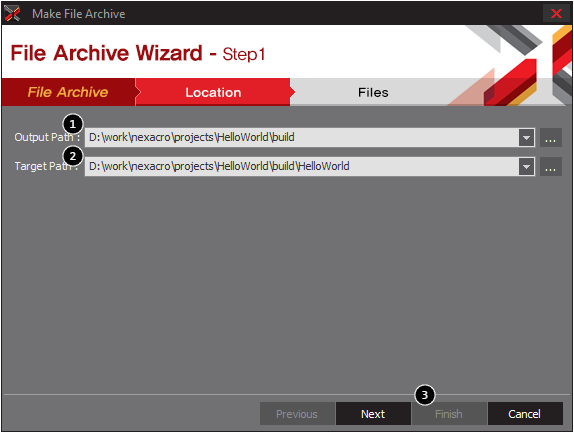The height and width of the screenshot is (433, 574).
Task: Click the greyed-out Finish button
Action: tap(449, 414)
